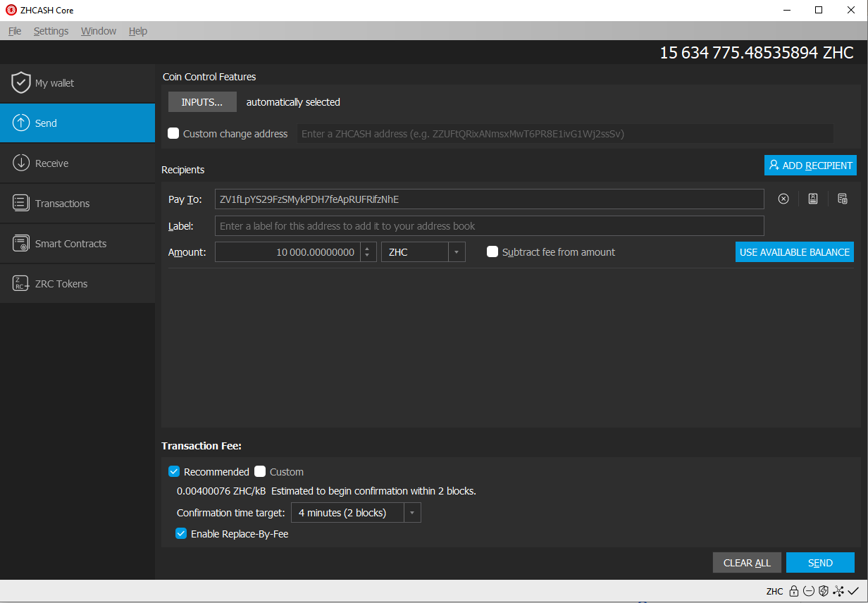This screenshot has width=868, height=603.
Task: Paste address from clipboard icon
Action: coord(842,199)
